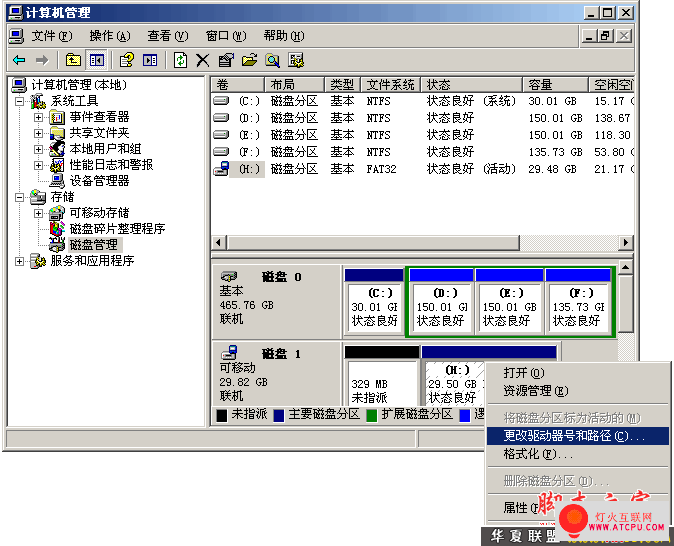Select the D: partition block on Disk 0
This screenshot has height=546, width=674.
pos(441,301)
